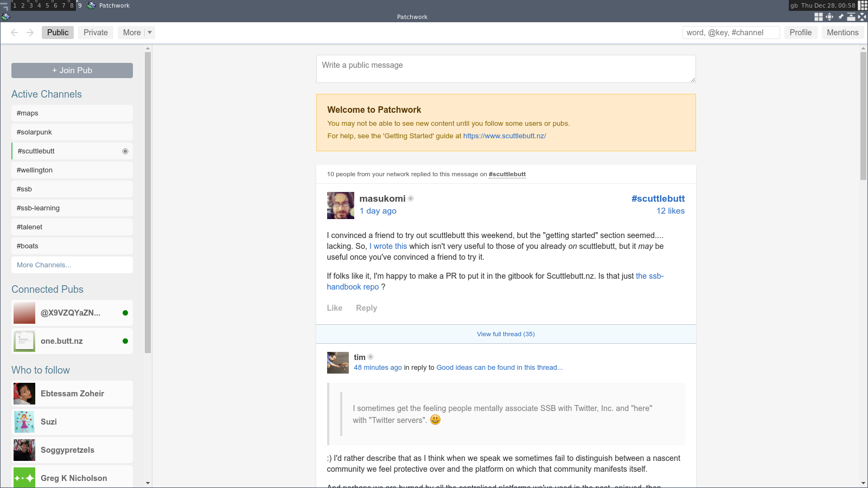
Task: Open the #ssb channel
Action: [72, 189]
